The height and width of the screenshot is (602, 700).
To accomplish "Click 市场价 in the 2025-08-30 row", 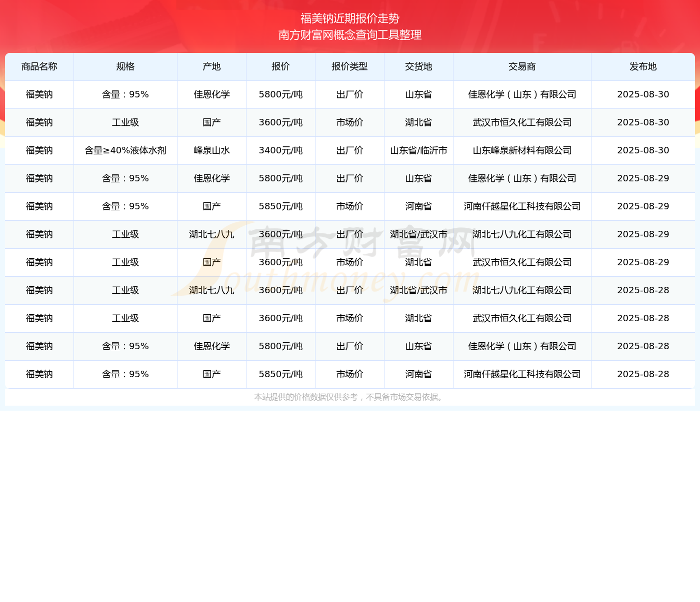I will pyautogui.click(x=349, y=122).
